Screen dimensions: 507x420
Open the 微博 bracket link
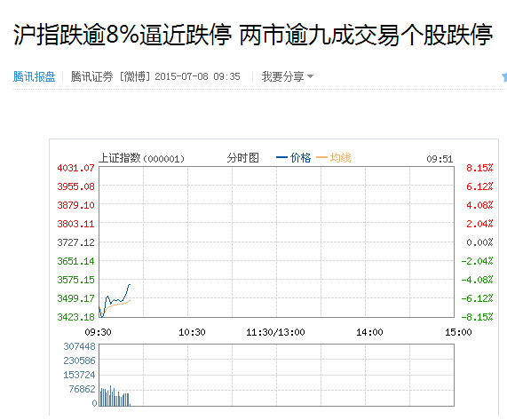(135, 76)
